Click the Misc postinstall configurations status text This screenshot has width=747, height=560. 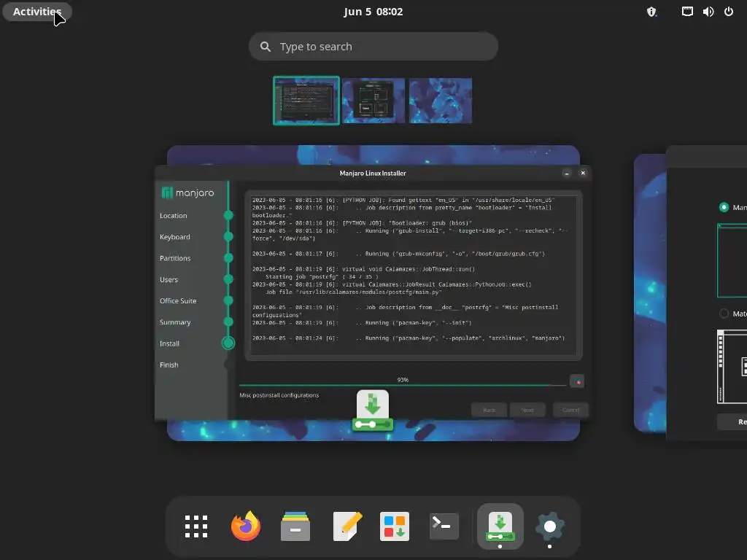[x=279, y=395]
